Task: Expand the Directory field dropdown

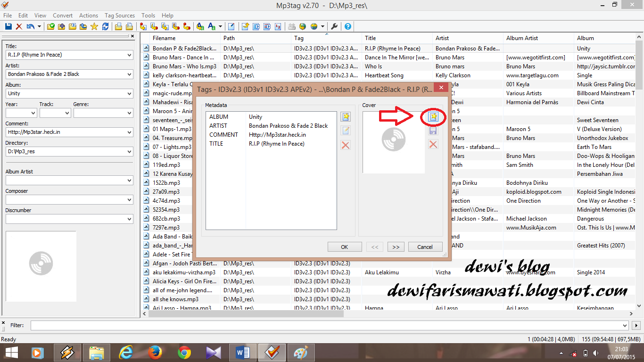Action: [130, 152]
